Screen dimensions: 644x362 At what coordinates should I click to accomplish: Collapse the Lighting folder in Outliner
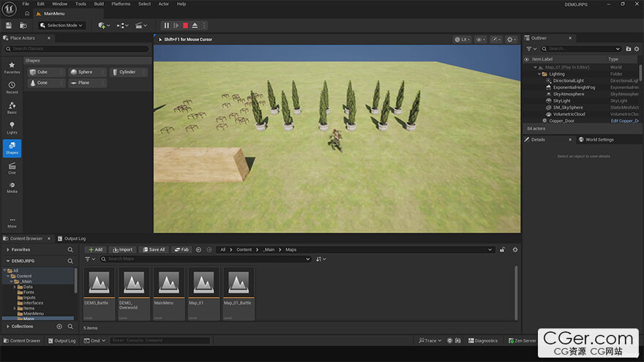pos(539,74)
